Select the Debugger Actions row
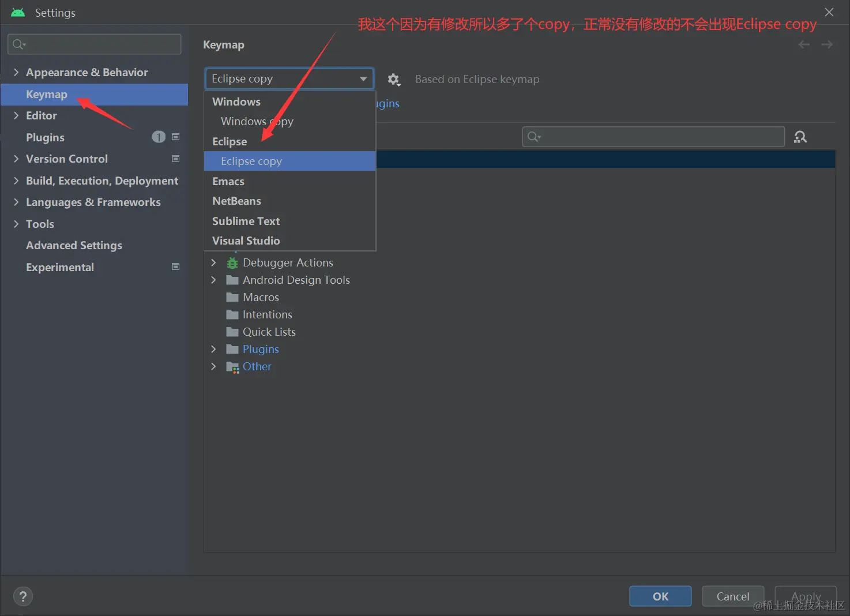The width and height of the screenshot is (850, 616). pos(288,262)
